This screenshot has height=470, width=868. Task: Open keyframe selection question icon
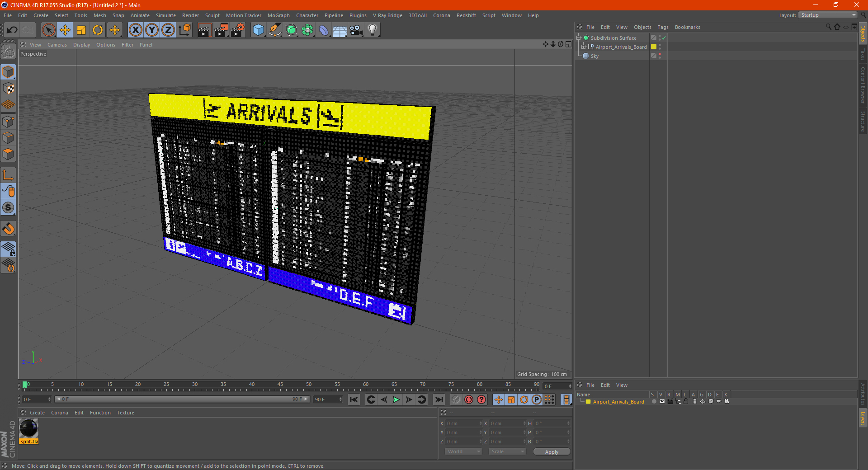[481, 399]
